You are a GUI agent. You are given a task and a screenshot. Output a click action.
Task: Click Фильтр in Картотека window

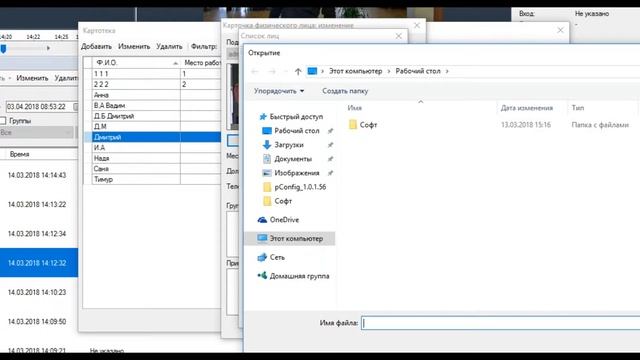(x=204, y=47)
